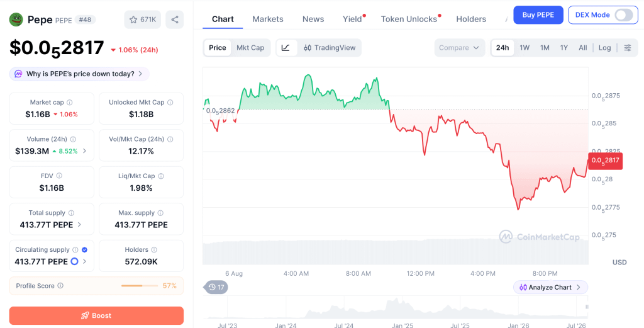Click the AI icon beside price question
The height and width of the screenshot is (328, 644).
point(18,74)
